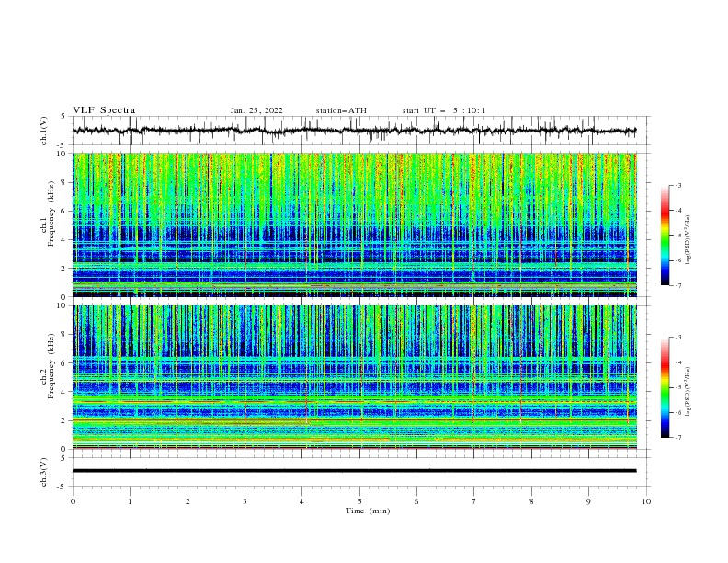Click the ch.1 spectrogram color scale bar
Screen dimensions: 728x563
[x=665, y=236]
